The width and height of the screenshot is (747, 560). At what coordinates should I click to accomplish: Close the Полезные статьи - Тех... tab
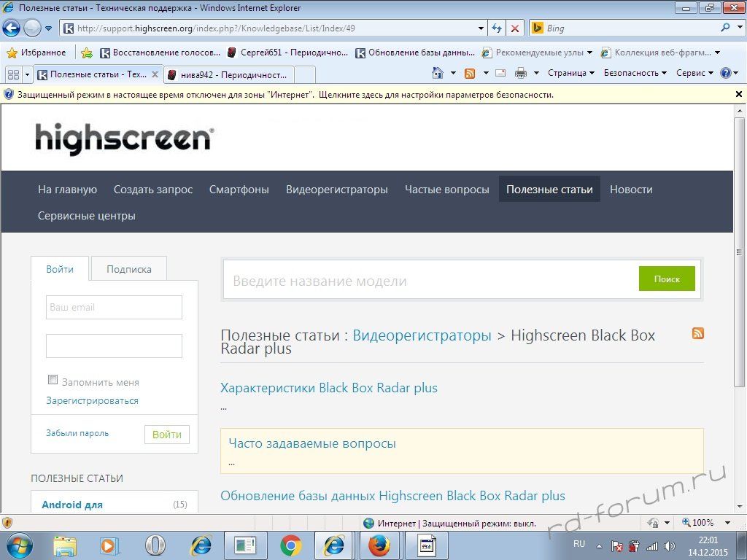point(155,74)
